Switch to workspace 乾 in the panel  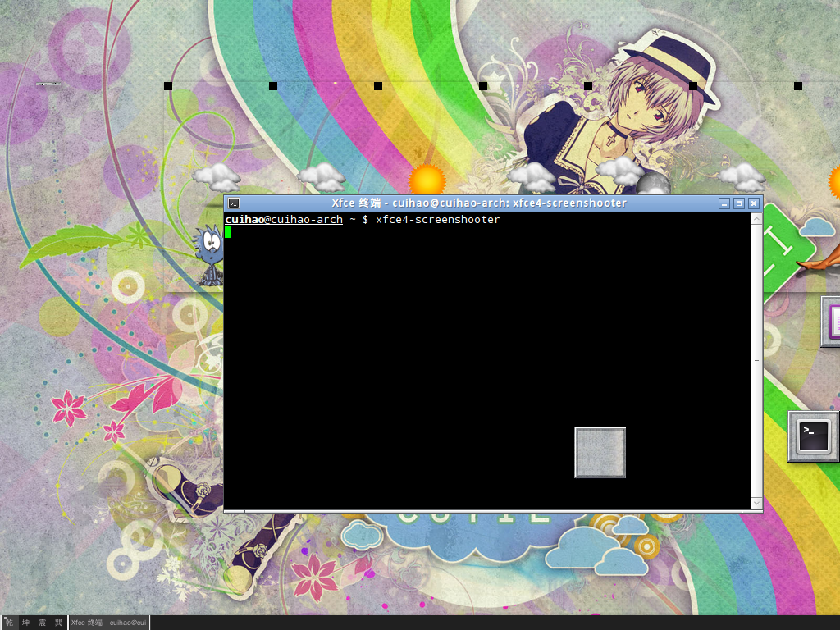click(9, 623)
